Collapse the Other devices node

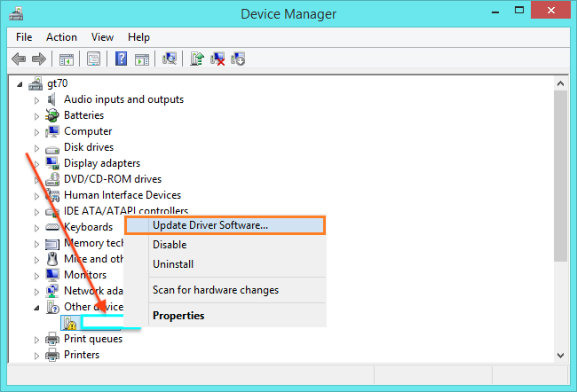click(x=36, y=308)
